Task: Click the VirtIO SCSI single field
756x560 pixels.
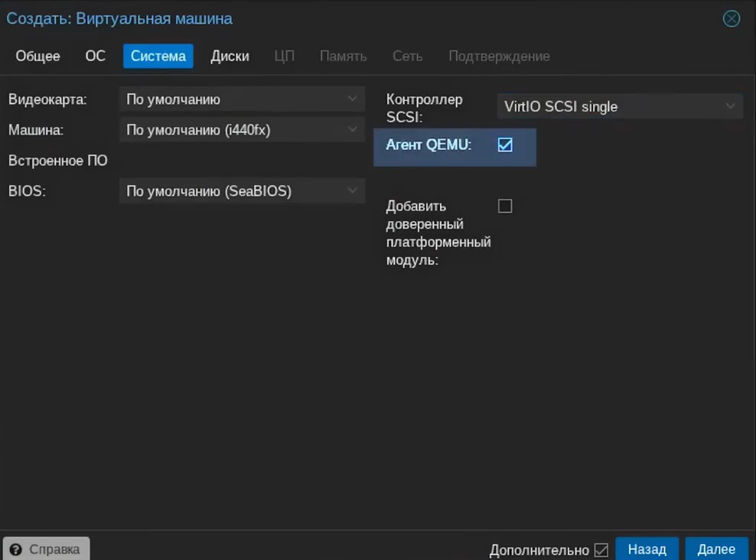Action: (604, 107)
